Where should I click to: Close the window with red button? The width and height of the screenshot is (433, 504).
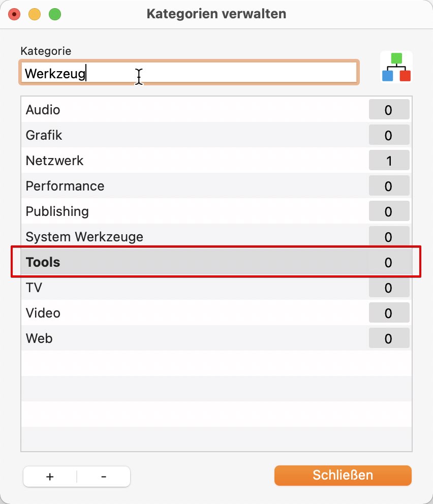coord(14,14)
